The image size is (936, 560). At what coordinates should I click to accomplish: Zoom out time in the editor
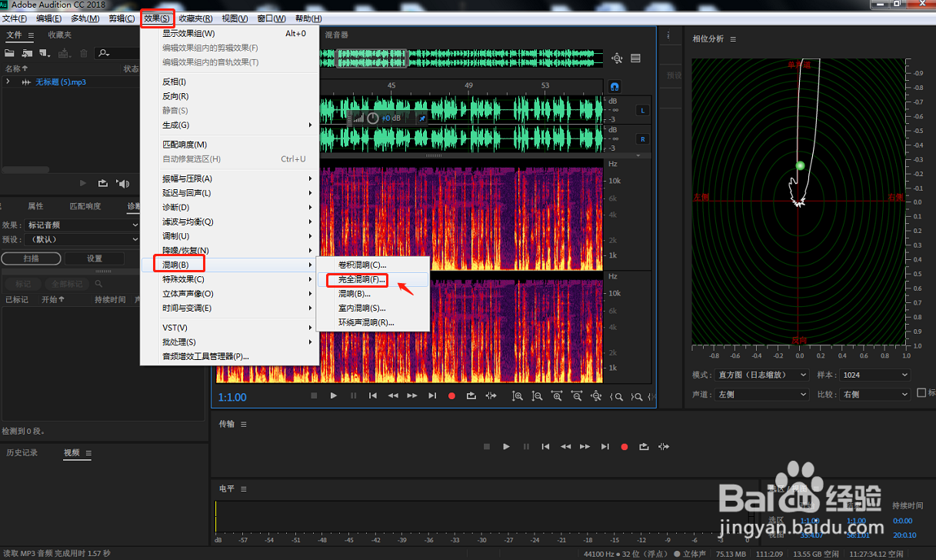pyautogui.click(x=578, y=396)
